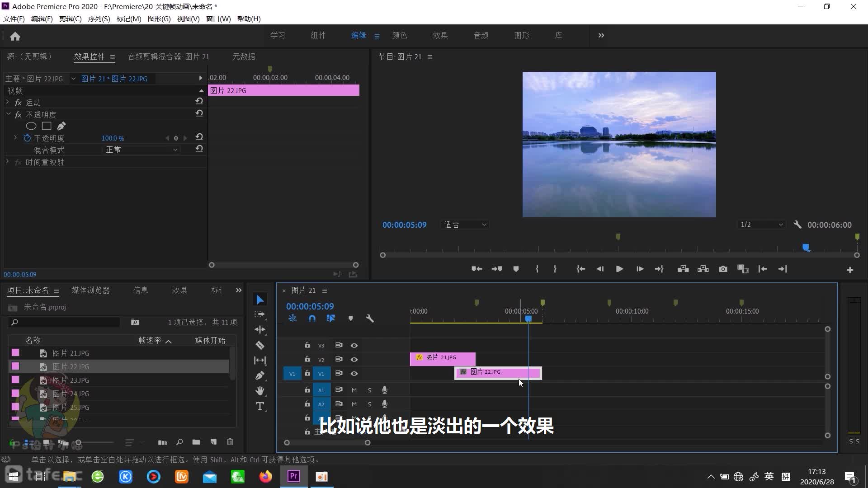Select the Track Select Forward tool
The width and height of the screenshot is (868, 488).
pos(260,314)
